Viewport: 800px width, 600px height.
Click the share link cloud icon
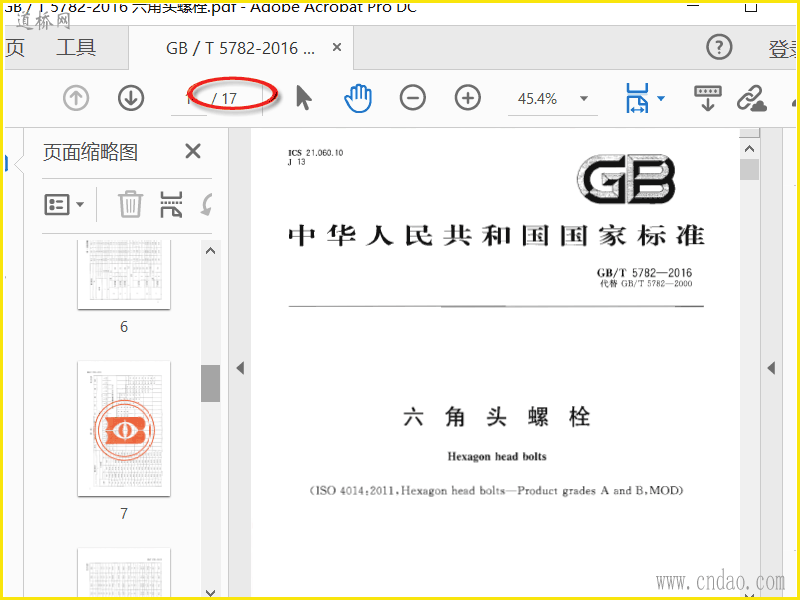click(752, 98)
